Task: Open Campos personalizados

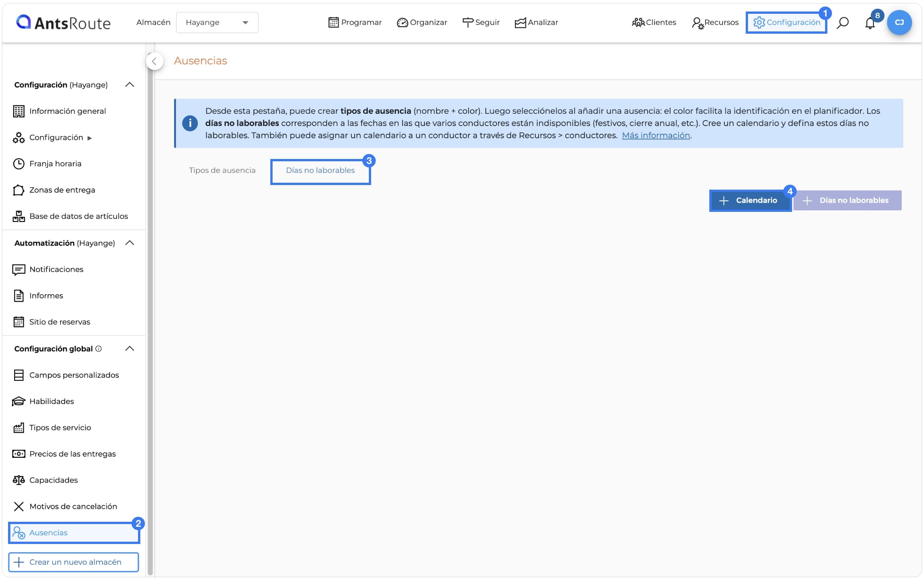Action: pos(74,375)
